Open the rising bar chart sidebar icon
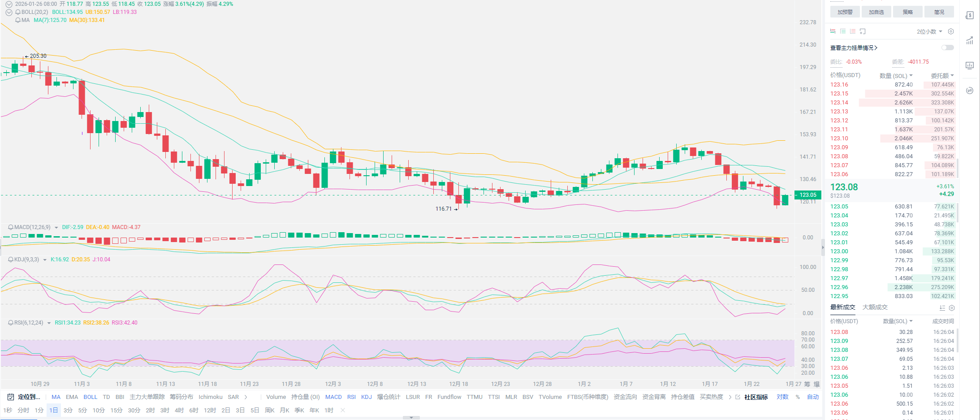 click(x=970, y=40)
